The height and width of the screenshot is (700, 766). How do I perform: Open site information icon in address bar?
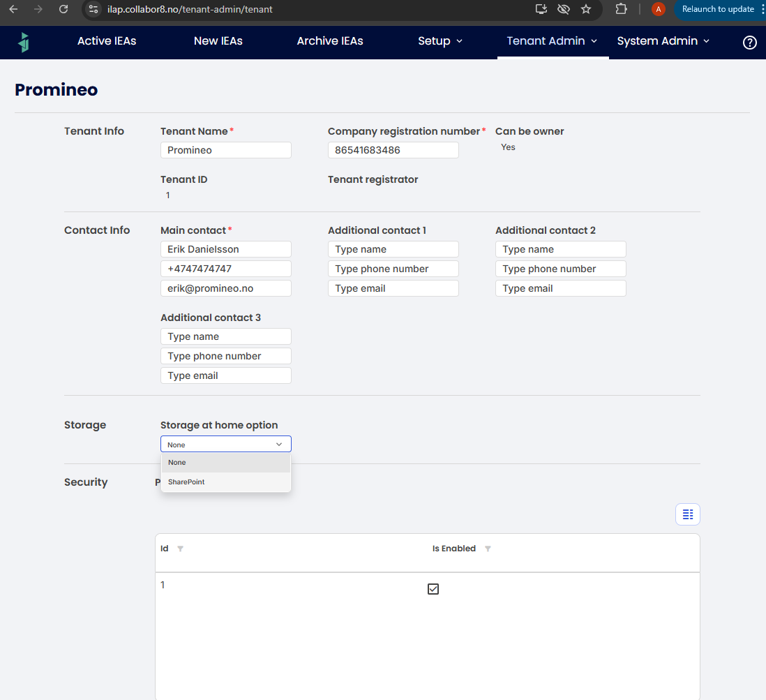pyautogui.click(x=93, y=9)
